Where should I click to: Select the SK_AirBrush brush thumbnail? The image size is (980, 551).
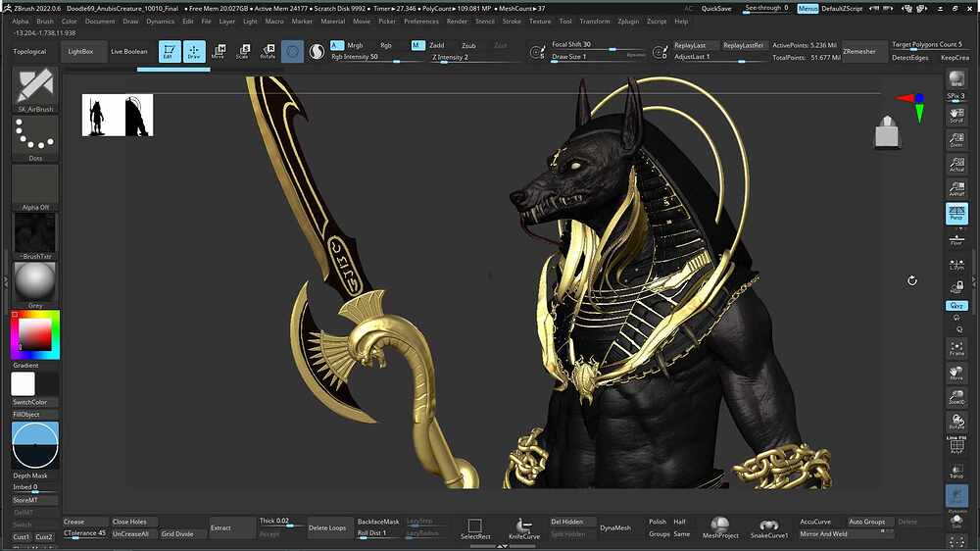[x=35, y=89]
